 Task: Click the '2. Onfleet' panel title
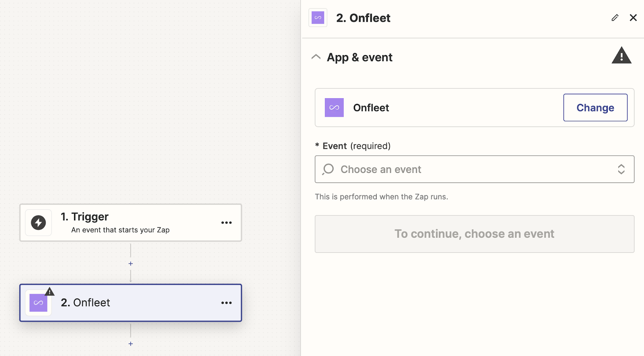[363, 18]
